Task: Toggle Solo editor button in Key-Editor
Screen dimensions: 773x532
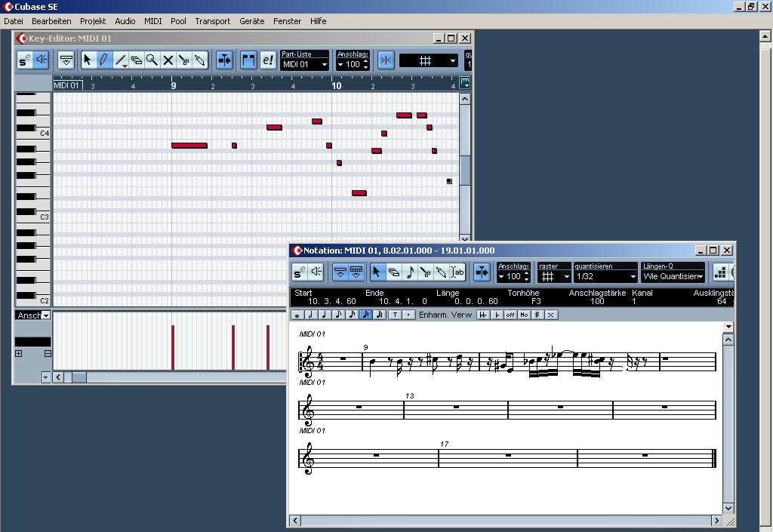Action: [24, 60]
